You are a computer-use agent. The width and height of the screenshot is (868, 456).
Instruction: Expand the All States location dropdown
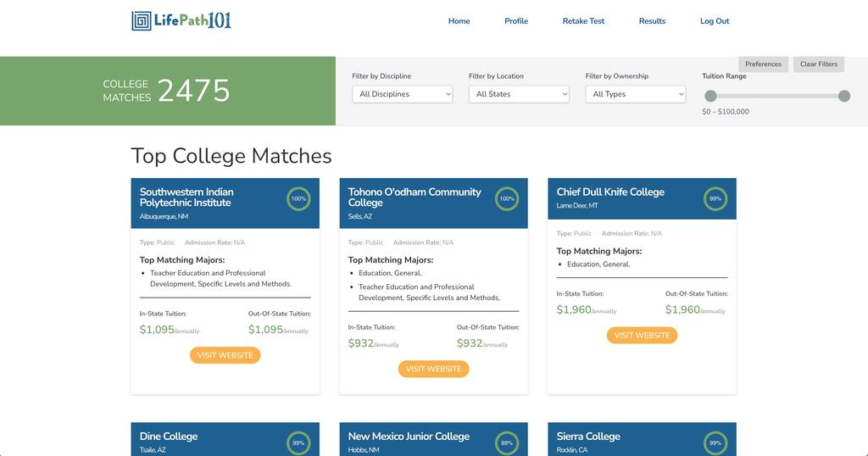pyautogui.click(x=519, y=94)
